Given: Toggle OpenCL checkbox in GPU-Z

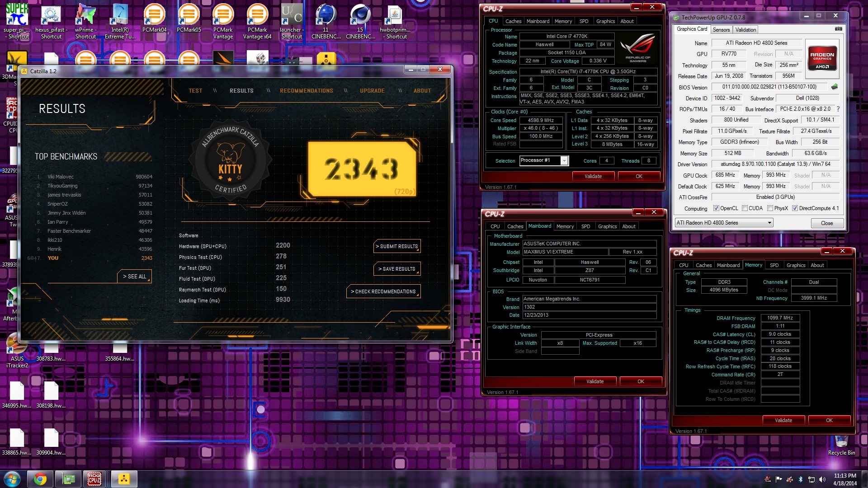Looking at the screenshot, I should [716, 208].
